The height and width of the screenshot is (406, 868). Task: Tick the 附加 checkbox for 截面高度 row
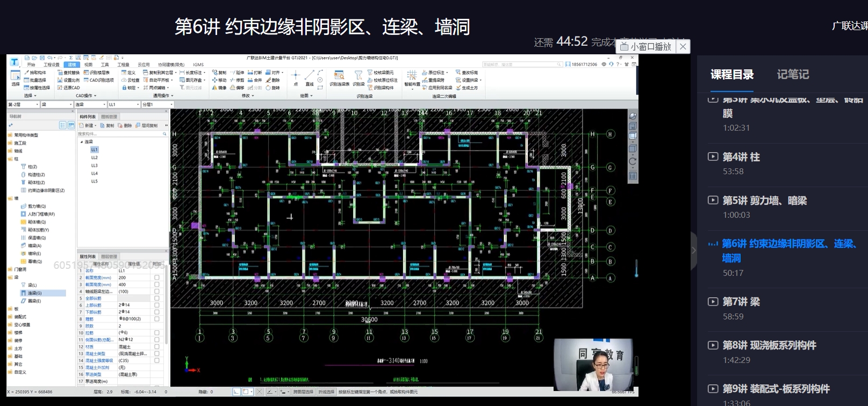pos(157,284)
